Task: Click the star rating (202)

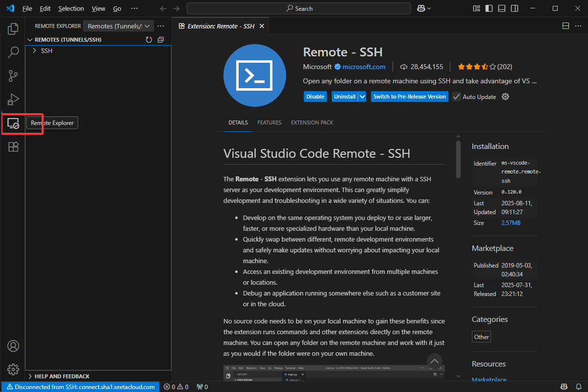Action: [485, 67]
